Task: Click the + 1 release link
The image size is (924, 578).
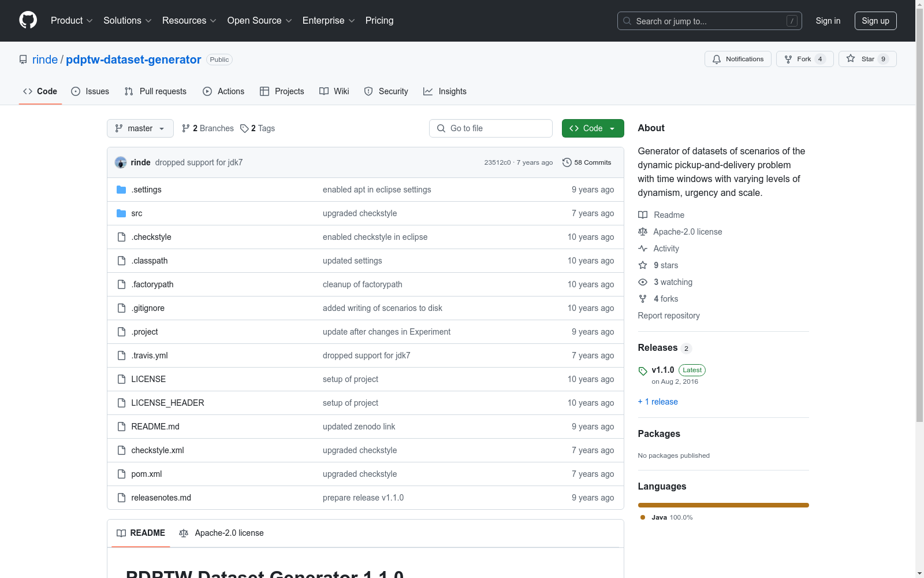Action: (658, 402)
